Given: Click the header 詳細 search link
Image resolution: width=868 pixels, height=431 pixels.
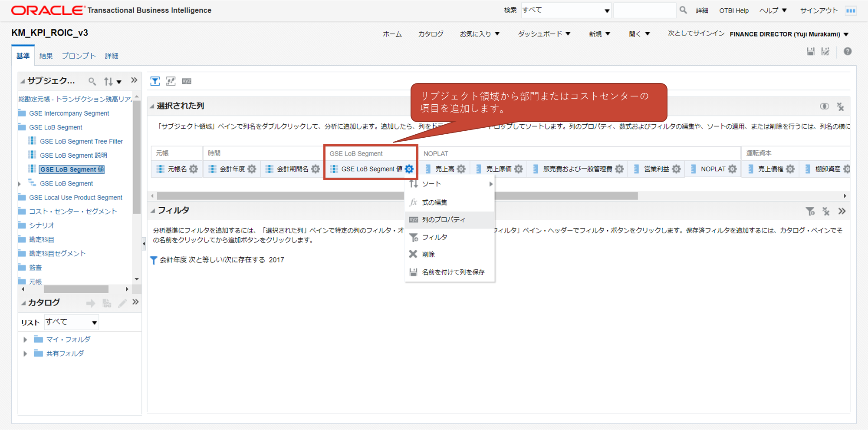Looking at the screenshot, I should 702,10.
